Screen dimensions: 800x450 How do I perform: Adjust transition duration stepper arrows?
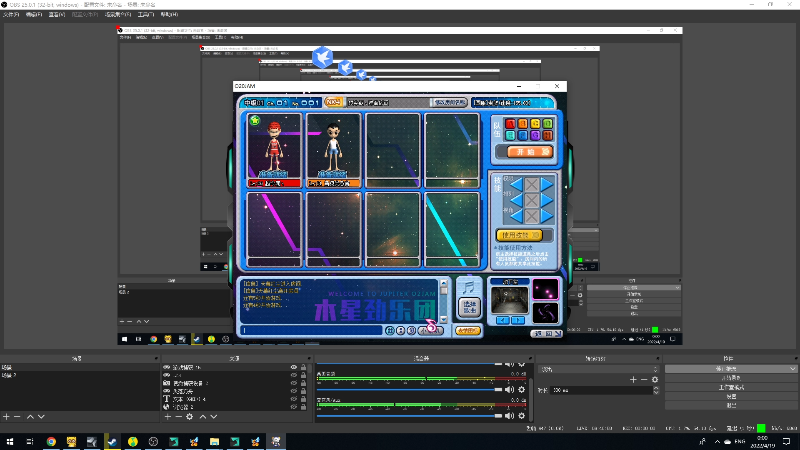(x=656, y=390)
